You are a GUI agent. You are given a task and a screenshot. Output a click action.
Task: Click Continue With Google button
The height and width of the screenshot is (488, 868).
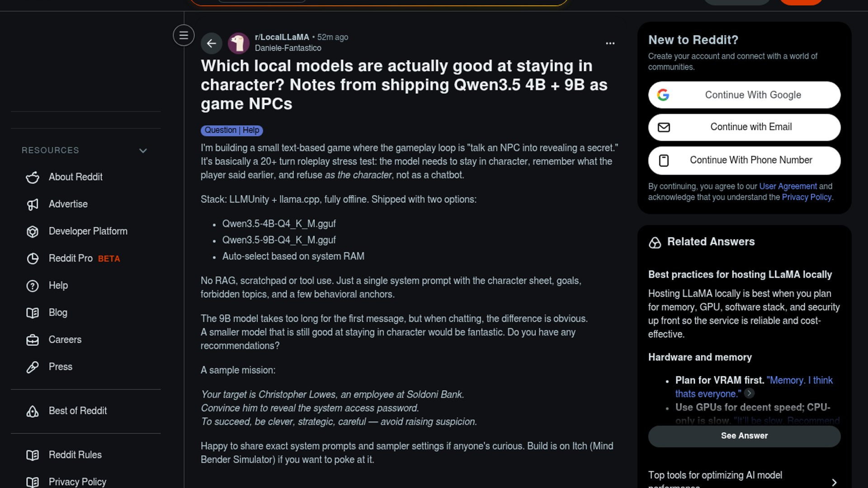point(744,95)
